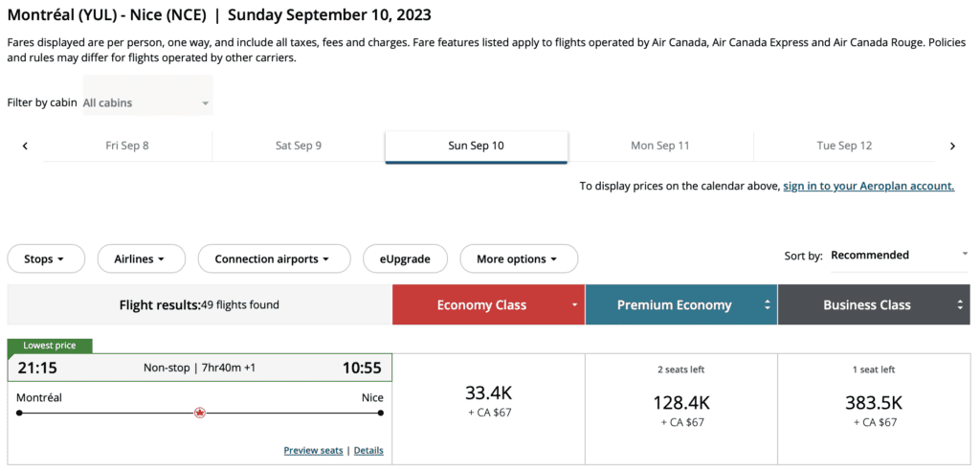The image size is (980, 471).
Task: Click sign in to your Aeroplan account
Action: [868, 186]
